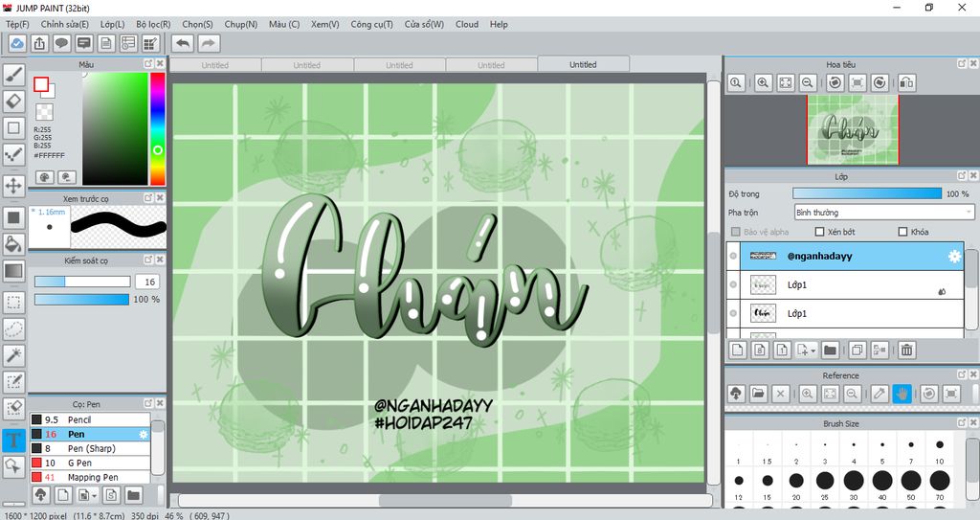Click the navigator preview thumbnail
The image size is (980, 520).
(x=853, y=130)
